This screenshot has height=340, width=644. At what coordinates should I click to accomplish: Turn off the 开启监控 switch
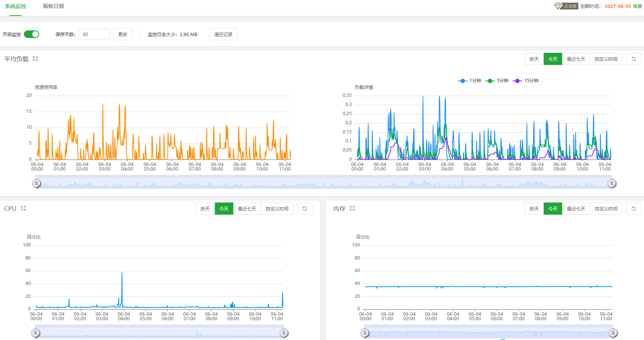click(x=32, y=34)
